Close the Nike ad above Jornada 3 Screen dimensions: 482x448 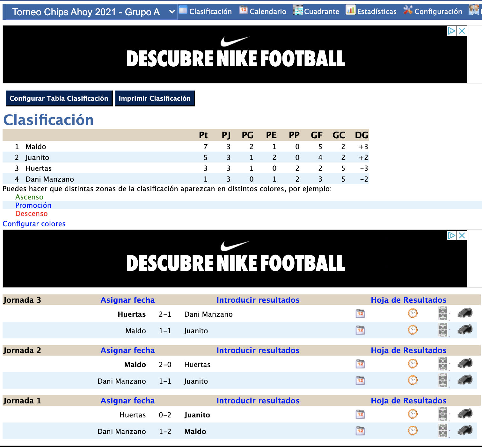pyautogui.click(x=462, y=235)
